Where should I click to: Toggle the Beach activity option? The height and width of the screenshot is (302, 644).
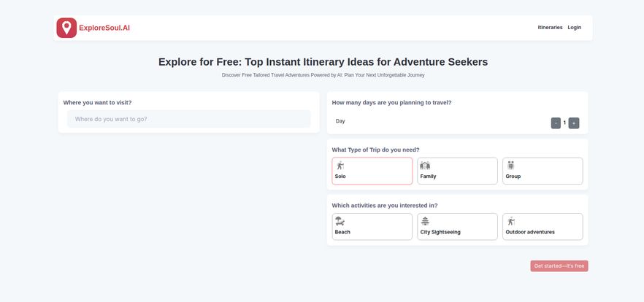coord(372,227)
